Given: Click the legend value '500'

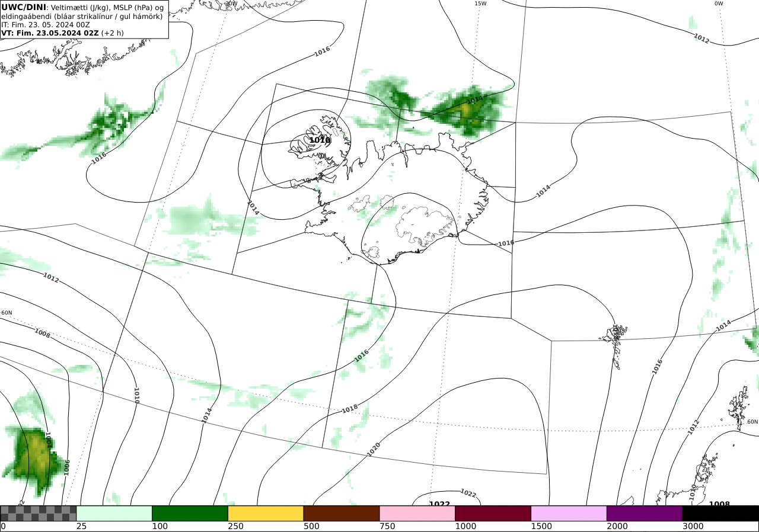Looking at the screenshot, I should (x=311, y=526).
